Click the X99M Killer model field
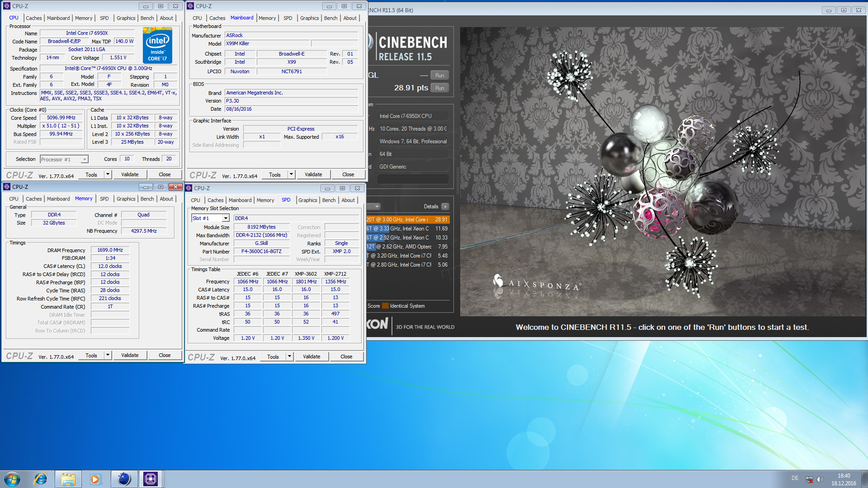Image resolution: width=868 pixels, height=488 pixels. tap(267, 43)
